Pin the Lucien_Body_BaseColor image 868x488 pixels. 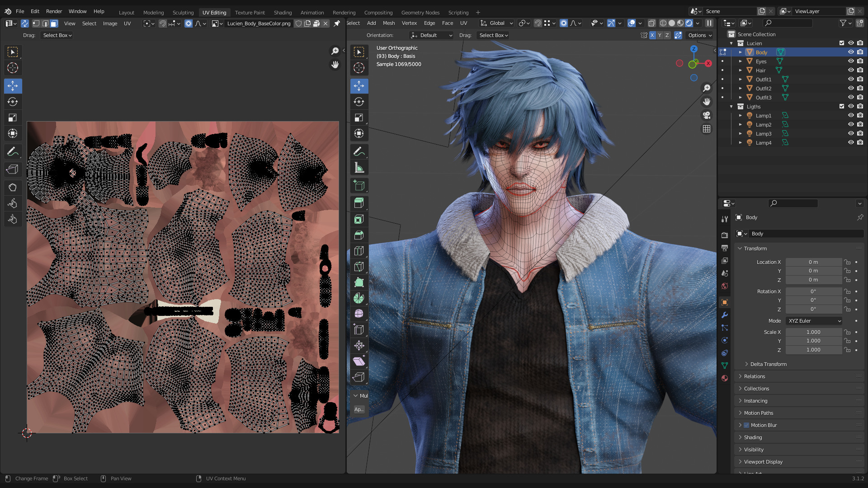point(337,23)
